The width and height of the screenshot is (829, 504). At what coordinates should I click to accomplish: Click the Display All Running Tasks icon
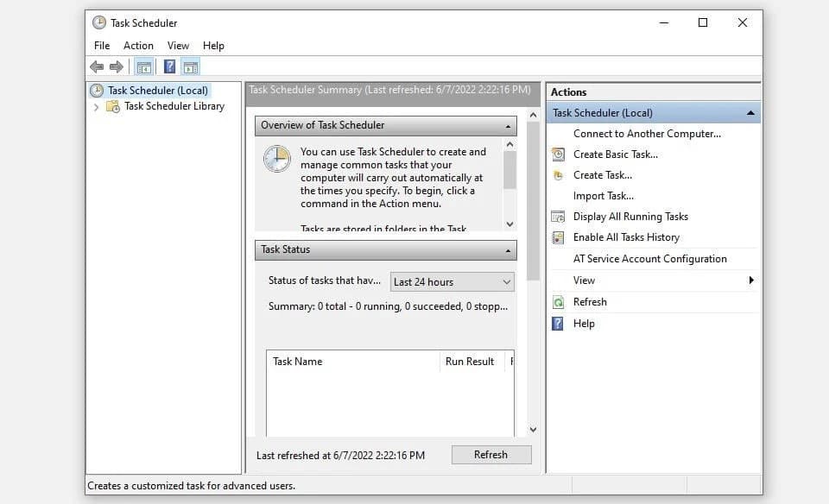(557, 216)
